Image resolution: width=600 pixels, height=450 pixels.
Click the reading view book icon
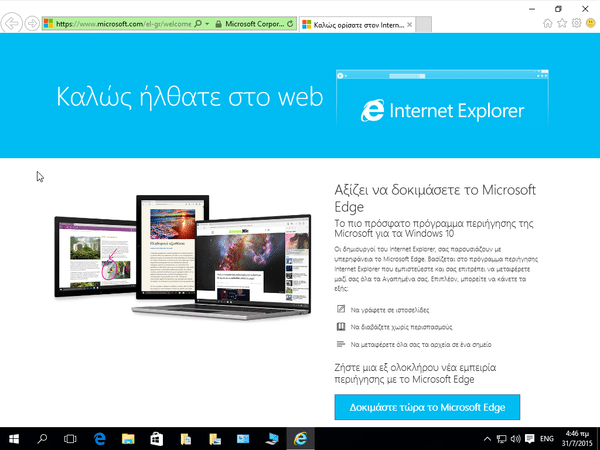point(341,326)
